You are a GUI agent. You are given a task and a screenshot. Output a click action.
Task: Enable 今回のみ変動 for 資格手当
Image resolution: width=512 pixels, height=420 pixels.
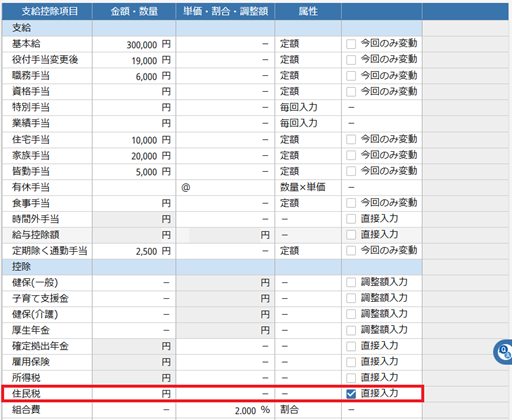tap(351, 92)
